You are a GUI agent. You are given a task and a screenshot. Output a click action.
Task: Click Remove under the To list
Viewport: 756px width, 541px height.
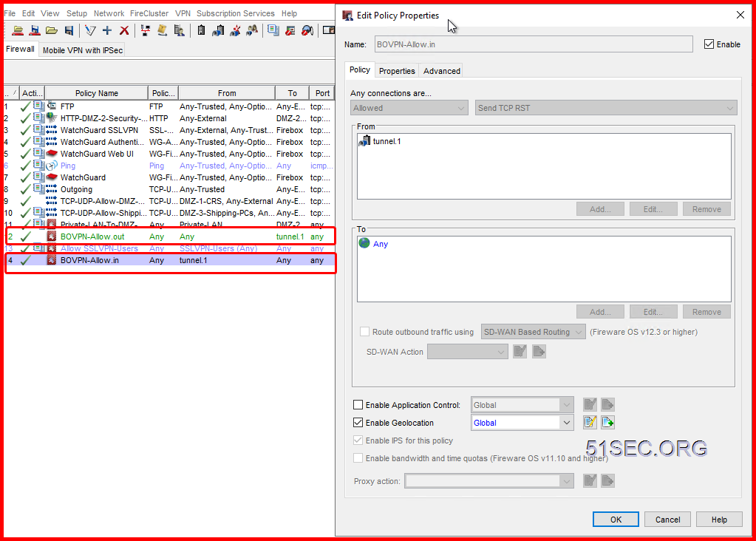706,312
